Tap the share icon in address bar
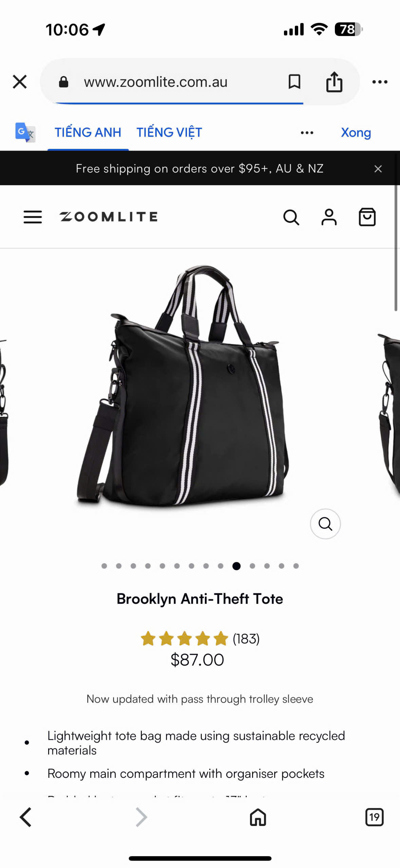Screen dimensions: 400x868 click(x=334, y=82)
